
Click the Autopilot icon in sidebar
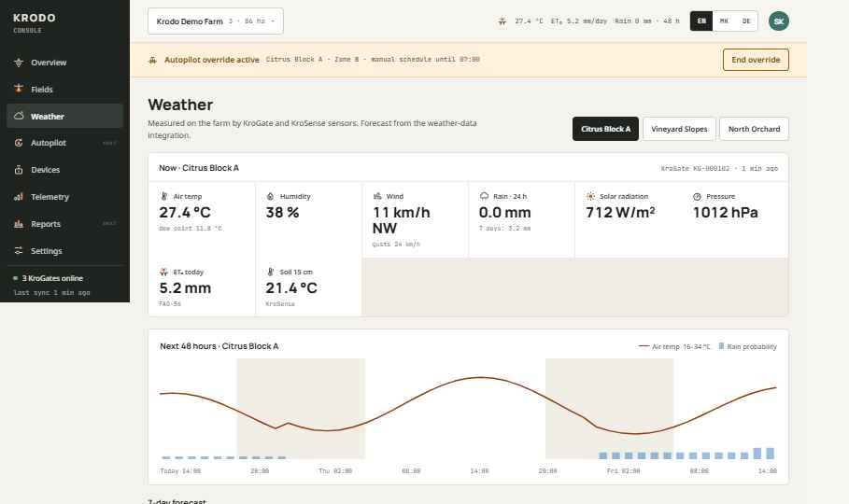[19, 143]
